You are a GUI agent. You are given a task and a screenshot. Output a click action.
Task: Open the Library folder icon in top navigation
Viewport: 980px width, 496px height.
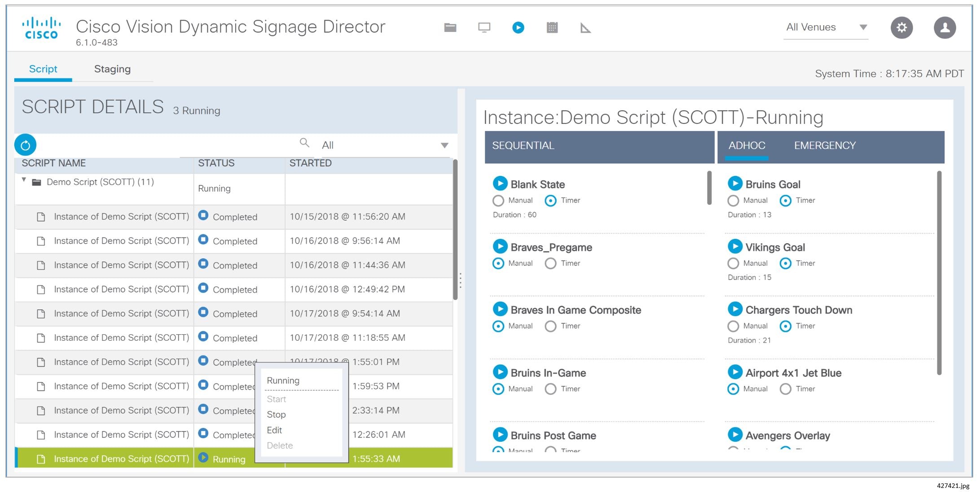pos(450,27)
